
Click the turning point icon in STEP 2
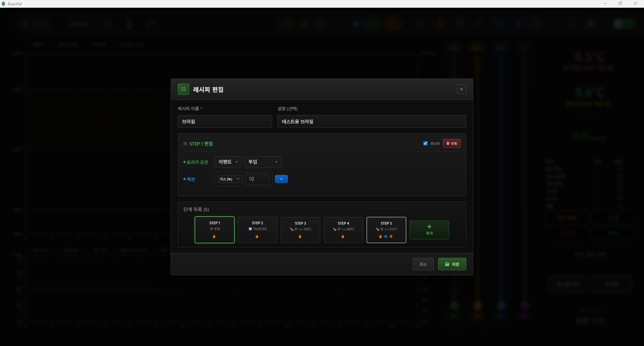coord(250,229)
